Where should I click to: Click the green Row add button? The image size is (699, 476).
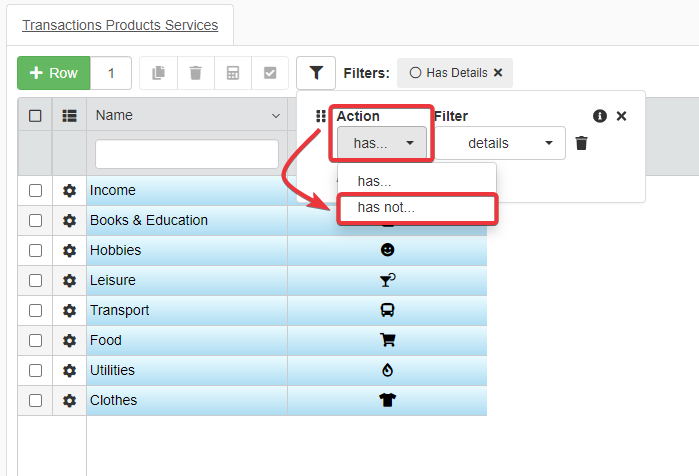click(54, 73)
